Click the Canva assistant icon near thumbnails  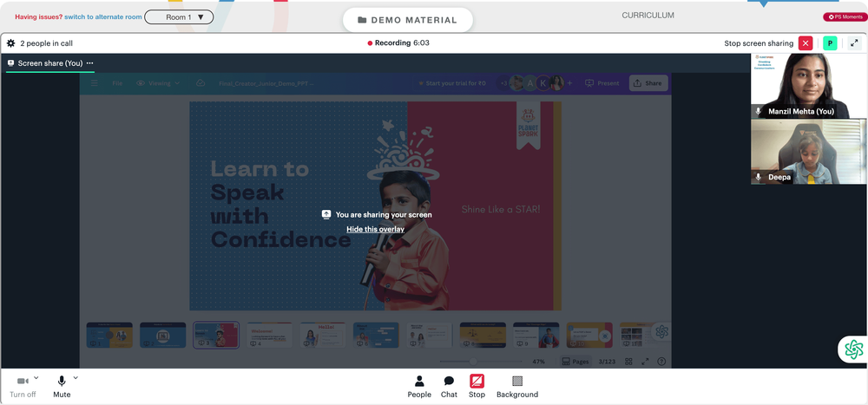click(x=661, y=331)
